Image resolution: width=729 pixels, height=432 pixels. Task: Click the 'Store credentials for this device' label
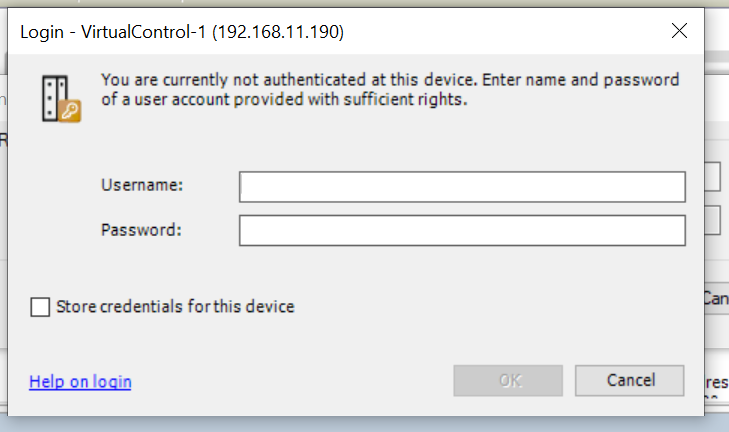[175, 307]
